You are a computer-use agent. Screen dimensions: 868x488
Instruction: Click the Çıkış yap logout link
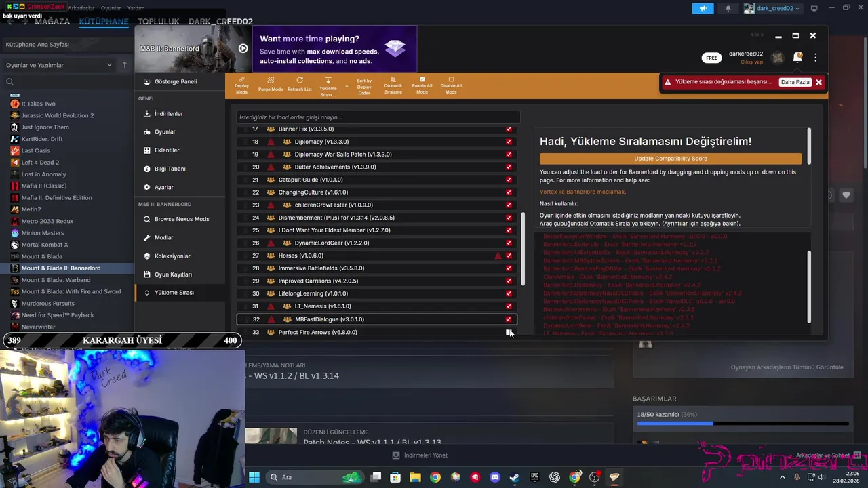click(751, 62)
